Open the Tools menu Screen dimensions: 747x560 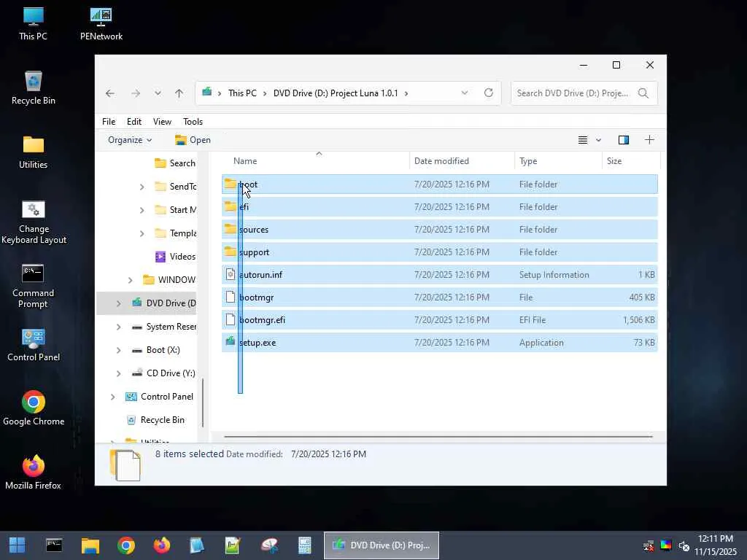(193, 122)
